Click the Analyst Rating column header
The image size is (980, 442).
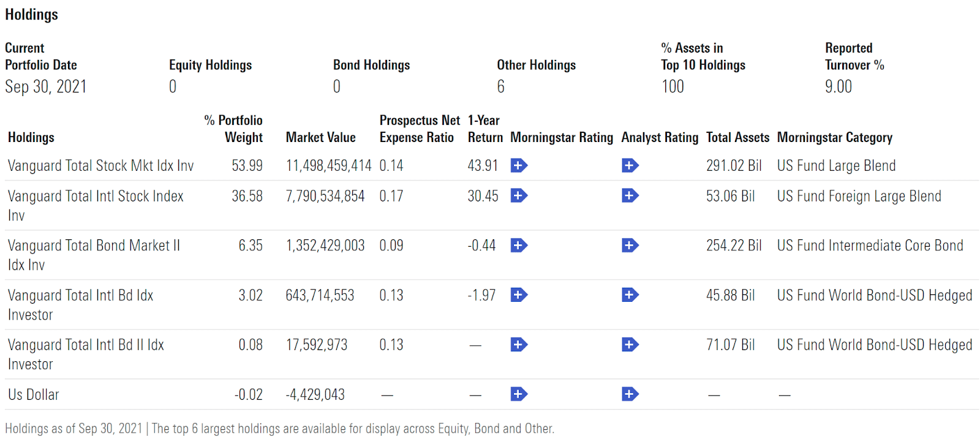[660, 137]
